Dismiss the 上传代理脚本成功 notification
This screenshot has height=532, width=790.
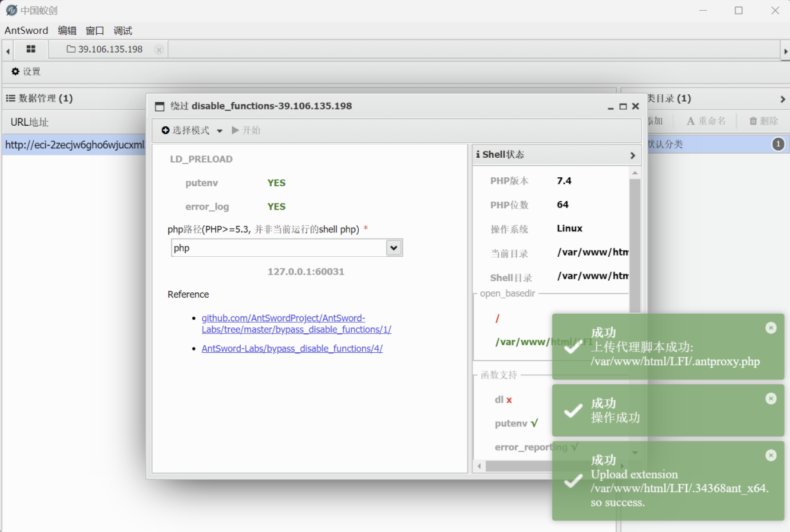coord(770,327)
